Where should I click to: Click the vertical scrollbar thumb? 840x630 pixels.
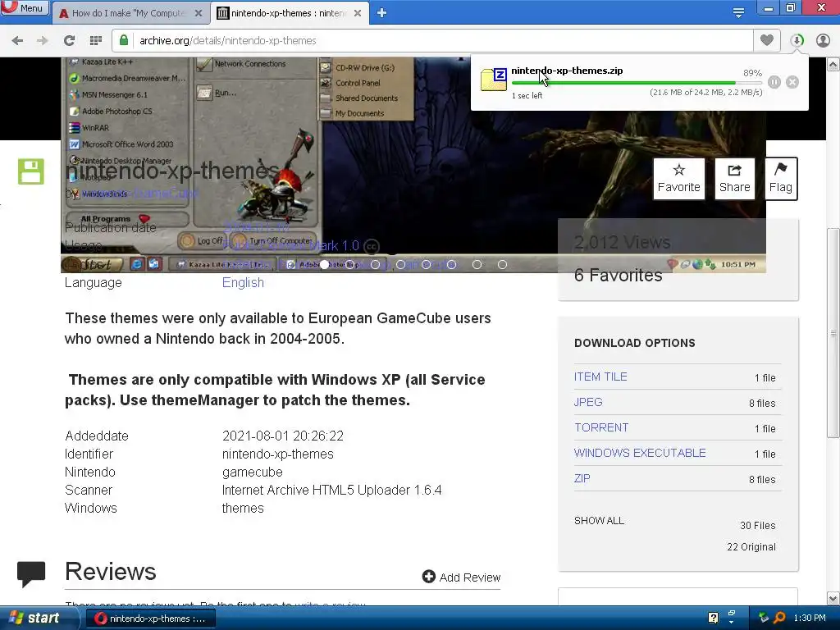pos(833,333)
